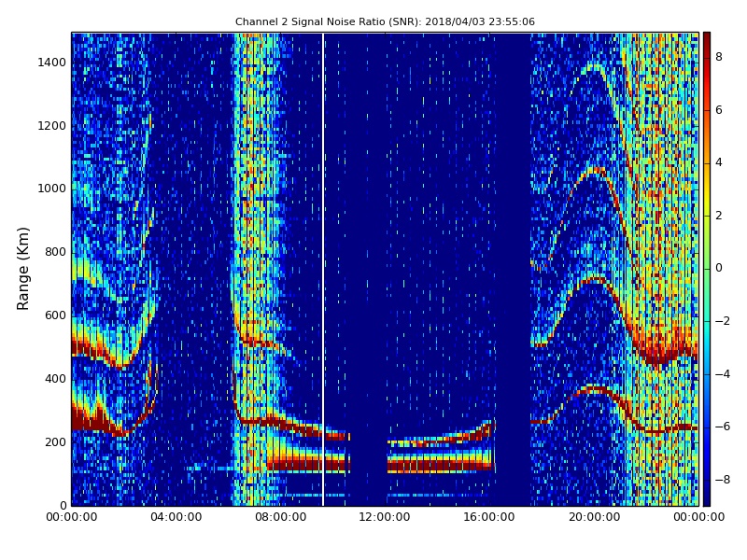Click the y-axis tick label '1000'
Screen dimensions: 747x560
pos(52,189)
